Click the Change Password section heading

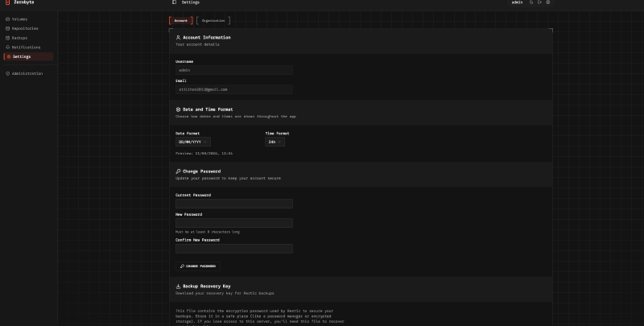point(202,171)
